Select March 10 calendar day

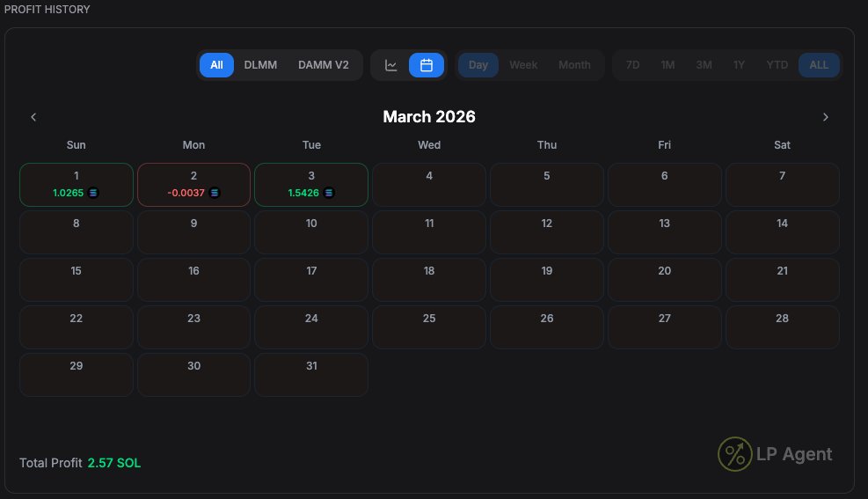coord(311,232)
